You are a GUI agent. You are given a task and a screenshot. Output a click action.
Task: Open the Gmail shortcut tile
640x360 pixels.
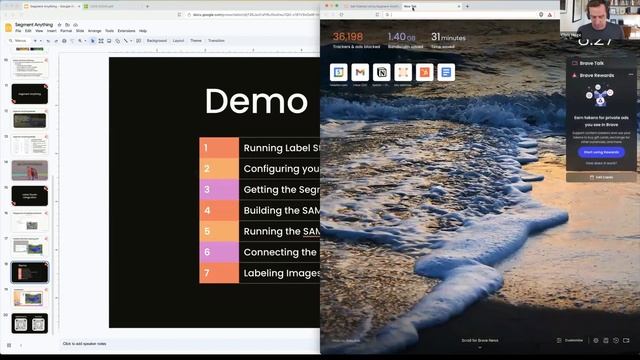point(360,72)
